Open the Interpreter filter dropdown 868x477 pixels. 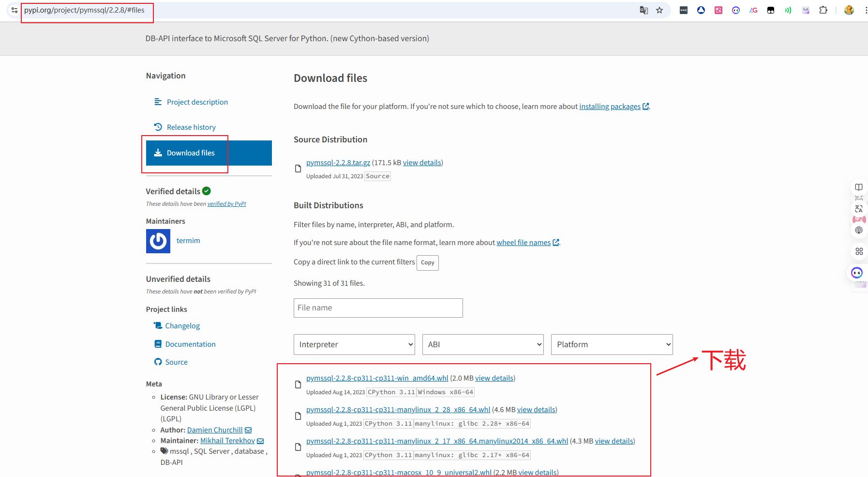point(354,344)
